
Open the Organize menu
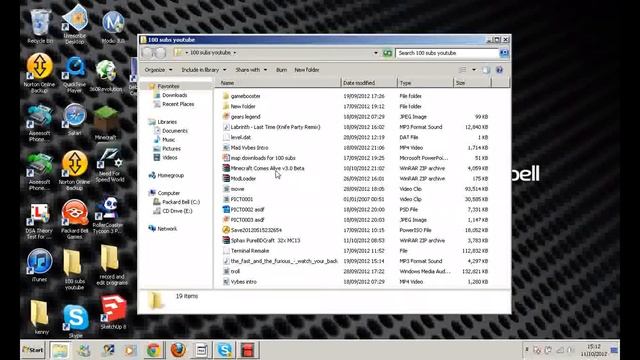[158, 70]
